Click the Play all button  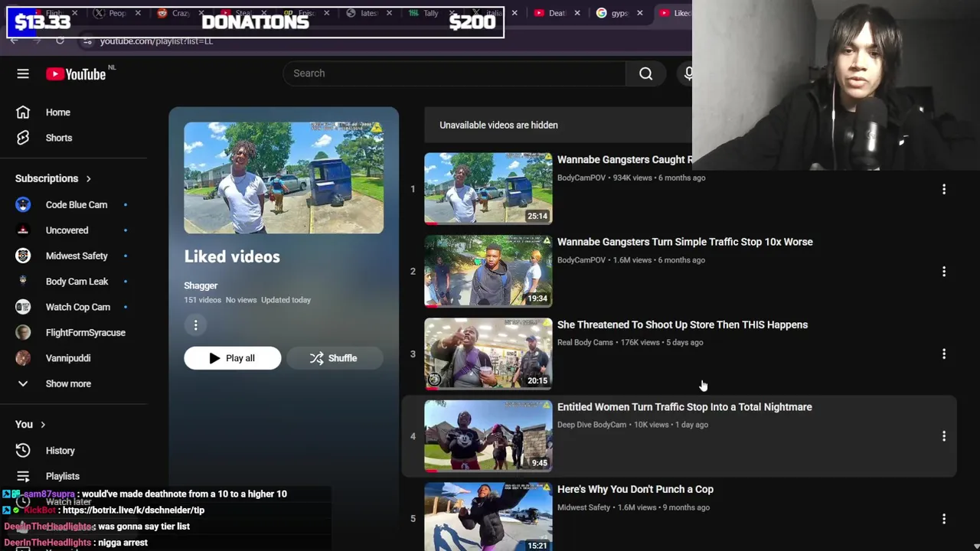[233, 358]
